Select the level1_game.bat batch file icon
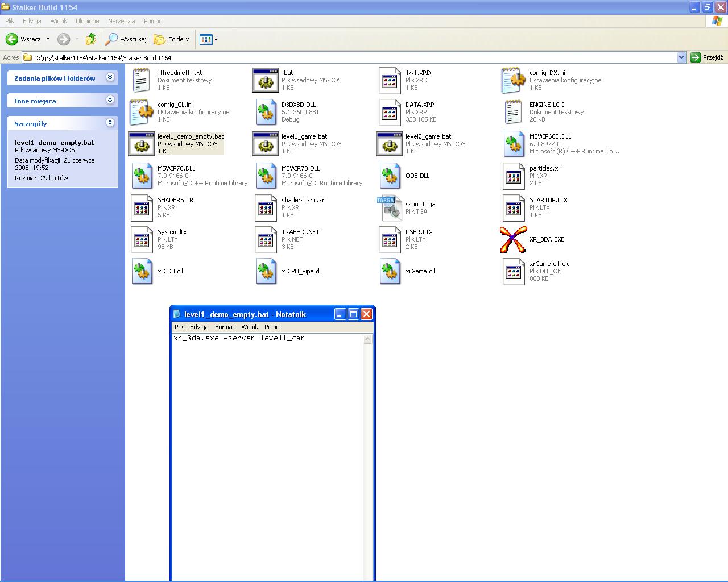 coord(265,144)
